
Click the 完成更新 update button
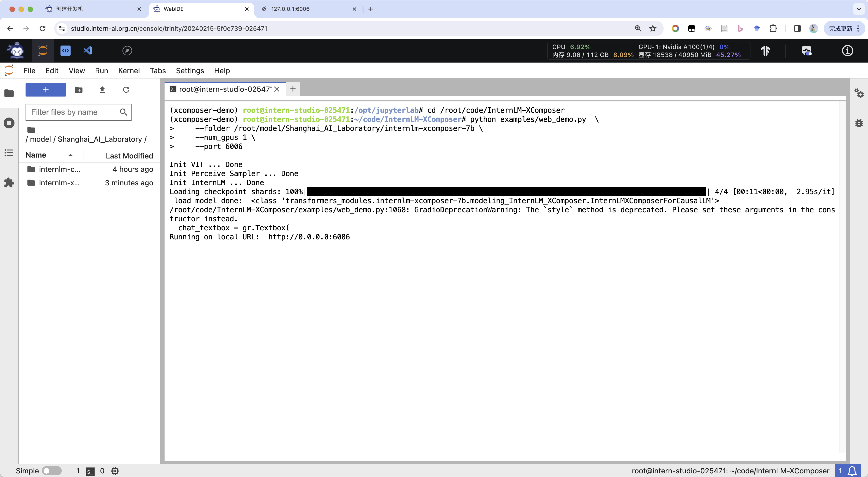(x=840, y=29)
